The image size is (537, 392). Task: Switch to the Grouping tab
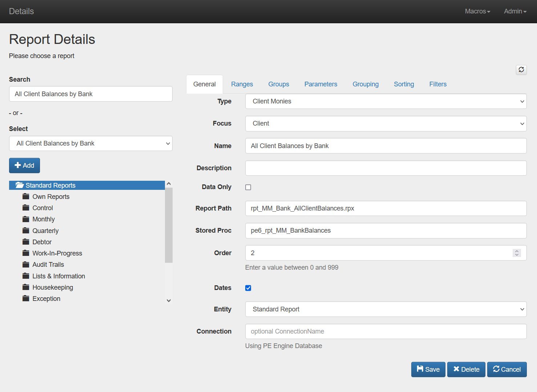366,84
